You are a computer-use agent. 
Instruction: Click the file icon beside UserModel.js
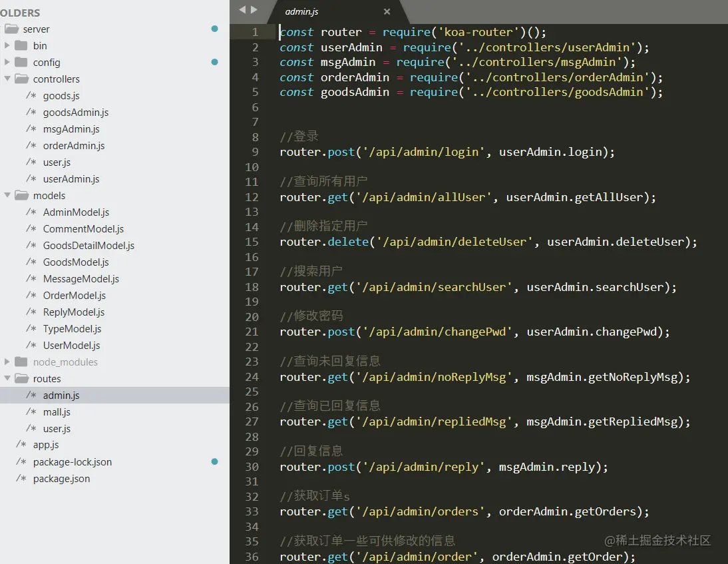[x=31, y=345]
